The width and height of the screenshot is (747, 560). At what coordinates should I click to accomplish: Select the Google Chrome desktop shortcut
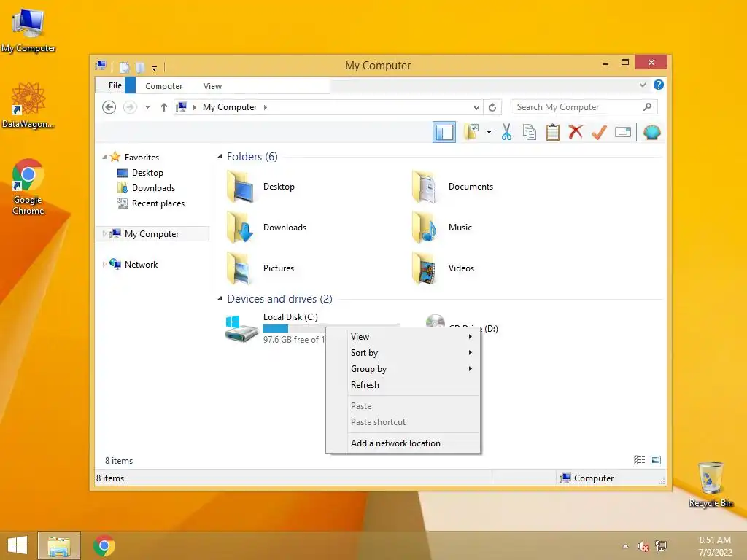pos(28,187)
